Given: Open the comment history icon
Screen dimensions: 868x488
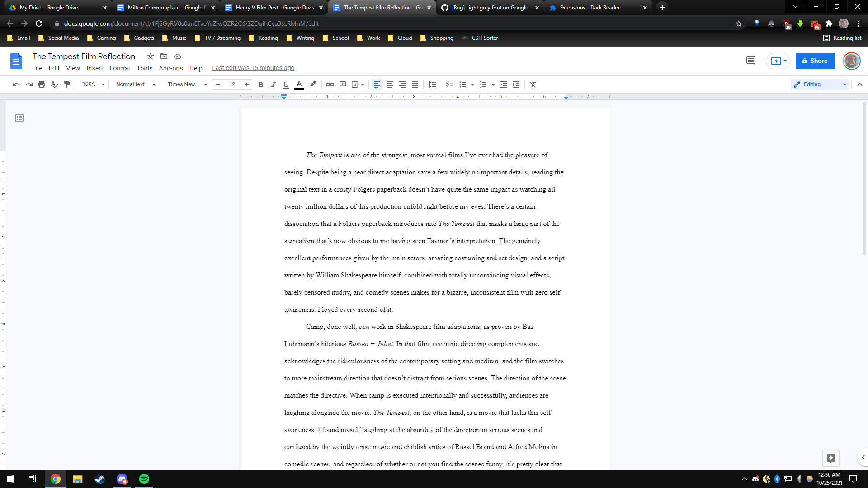Looking at the screenshot, I should (750, 61).
